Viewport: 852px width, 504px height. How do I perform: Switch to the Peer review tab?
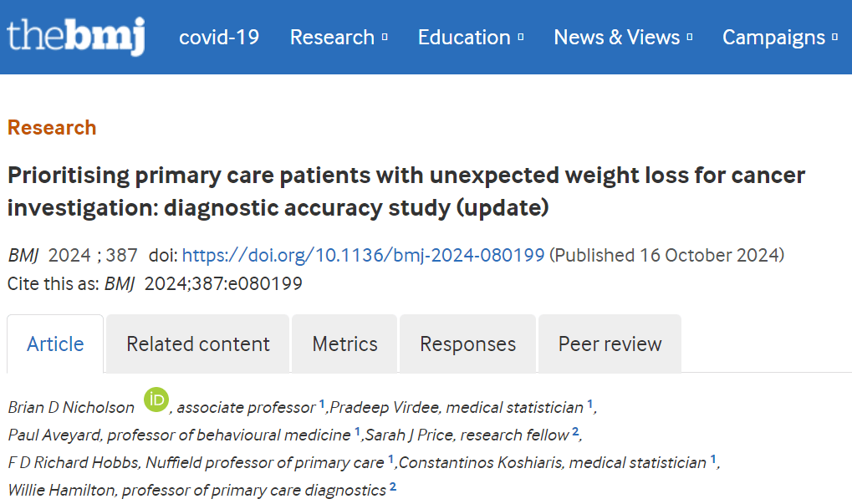[x=610, y=344]
